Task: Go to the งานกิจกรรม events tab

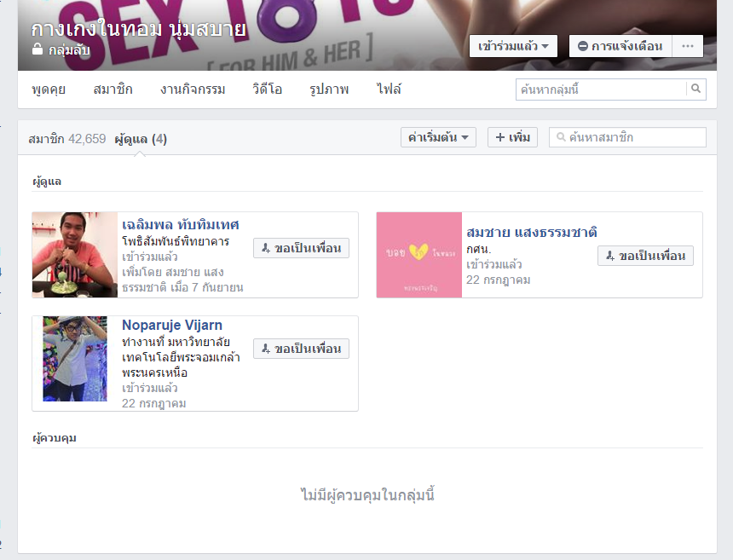Action: point(193,89)
